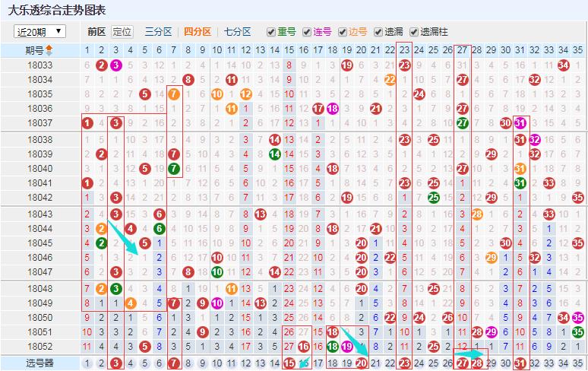Image resolution: width=588 pixels, height=371 pixels.
Task: Click magenta ball 3 in row 18033
Action: pyautogui.click(x=116, y=65)
